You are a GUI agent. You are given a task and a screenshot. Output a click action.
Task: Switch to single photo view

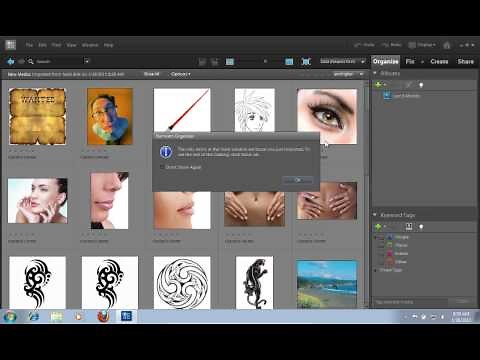click(x=289, y=62)
